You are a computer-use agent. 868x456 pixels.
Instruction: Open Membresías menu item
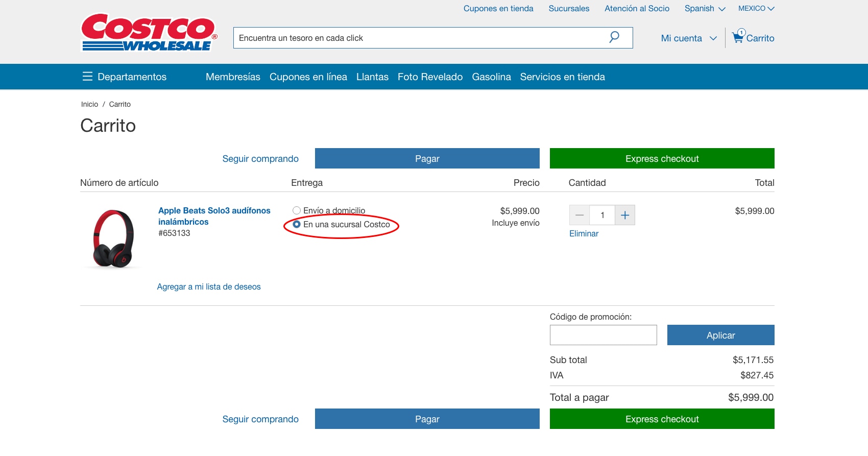pos(233,77)
